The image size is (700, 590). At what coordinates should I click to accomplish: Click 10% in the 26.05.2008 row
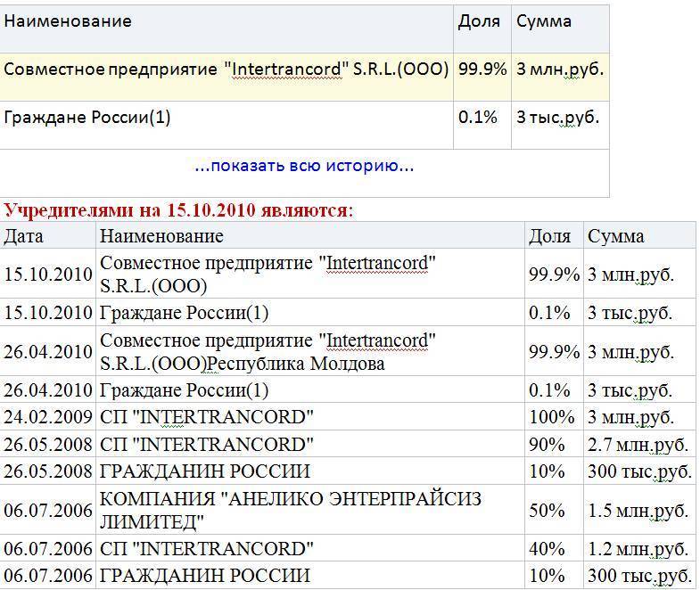pyautogui.click(x=547, y=471)
